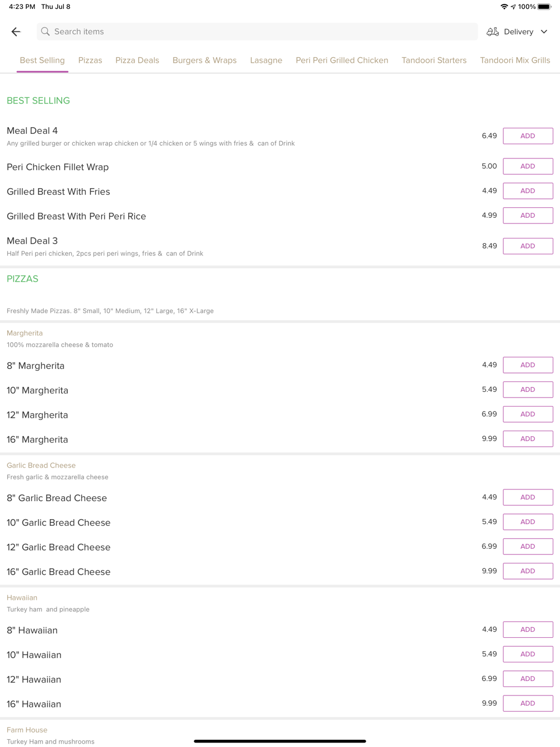Open the Pizza Deals tab
Image resolution: width=560 pixels, height=747 pixels.
click(137, 60)
